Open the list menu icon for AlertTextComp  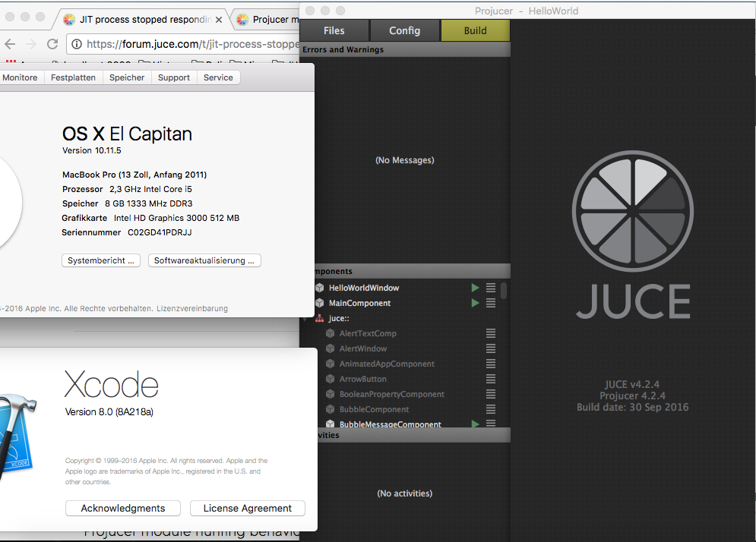pyautogui.click(x=491, y=333)
